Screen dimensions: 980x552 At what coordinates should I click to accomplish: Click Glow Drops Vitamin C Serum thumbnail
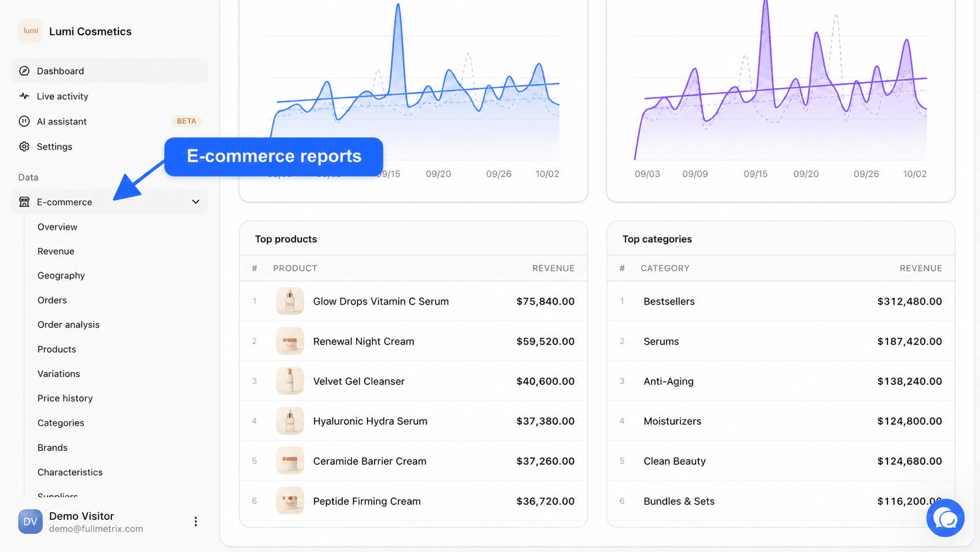pyautogui.click(x=290, y=301)
